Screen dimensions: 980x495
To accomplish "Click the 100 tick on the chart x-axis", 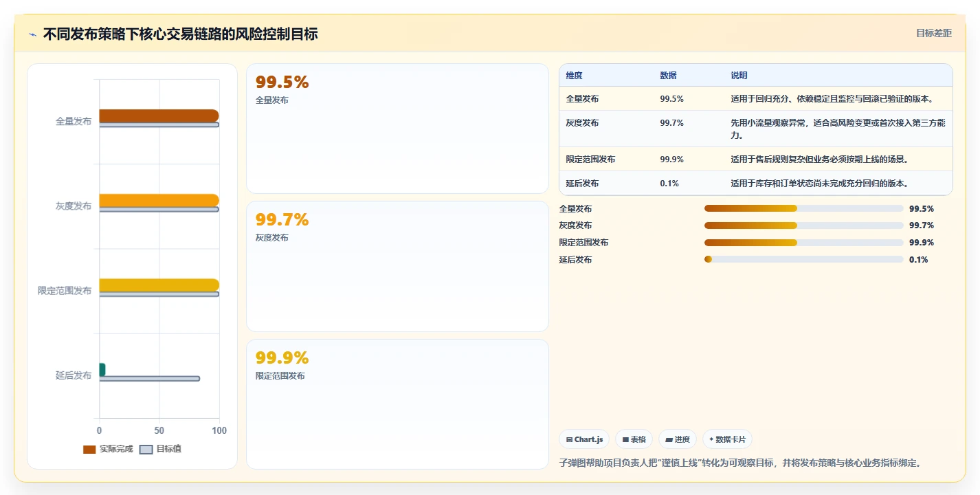I will (x=219, y=430).
